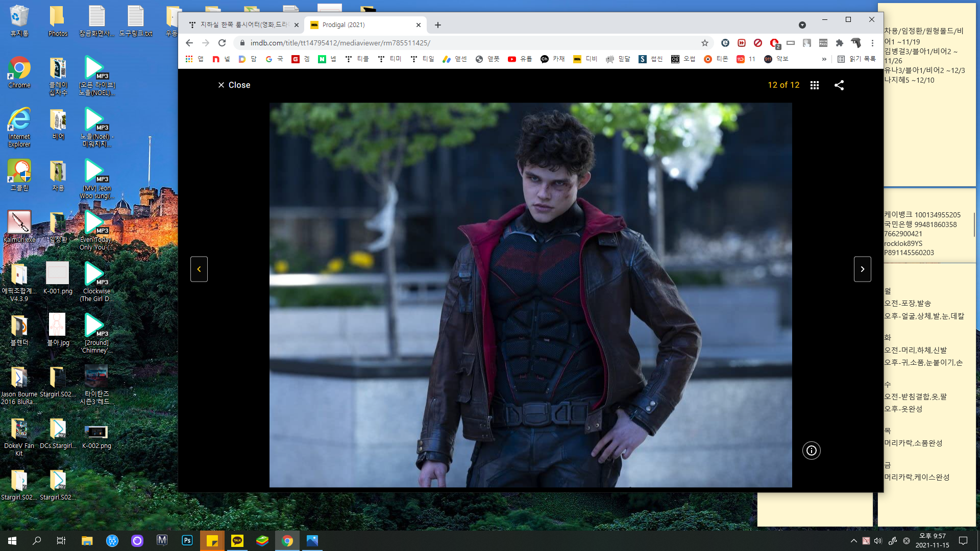This screenshot has height=551, width=980.
Task: Open the gallery grid view icon
Action: pyautogui.click(x=815, y=85)
